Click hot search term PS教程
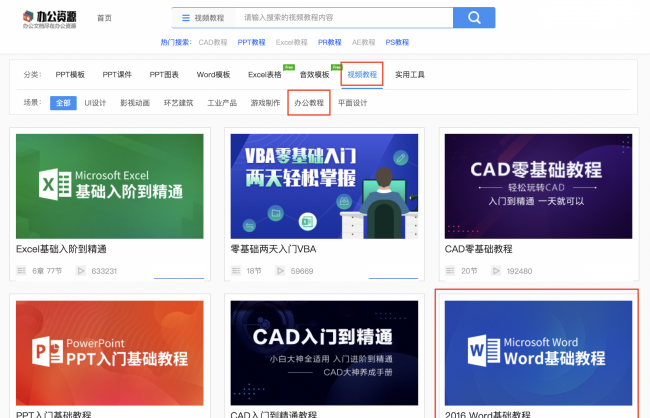Screen dimensions: 650x418 click(x=397, y=42)
